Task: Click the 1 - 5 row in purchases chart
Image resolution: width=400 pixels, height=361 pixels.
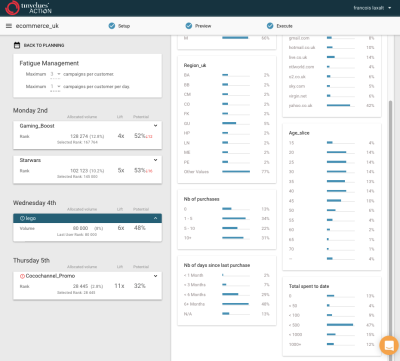Action: pos(227,219)
